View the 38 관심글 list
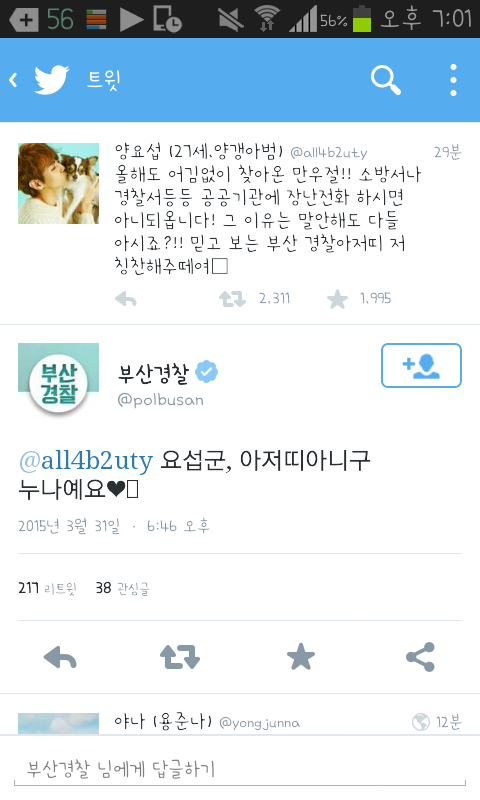Image resolution: width=480 pixels, height=800 pixels. pyautogui.click(x=122, y=588)
